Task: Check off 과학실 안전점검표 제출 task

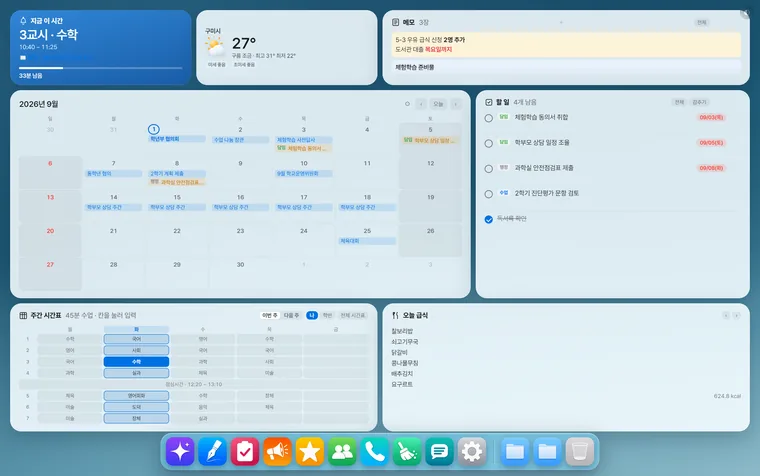Action: pos(489,169)
